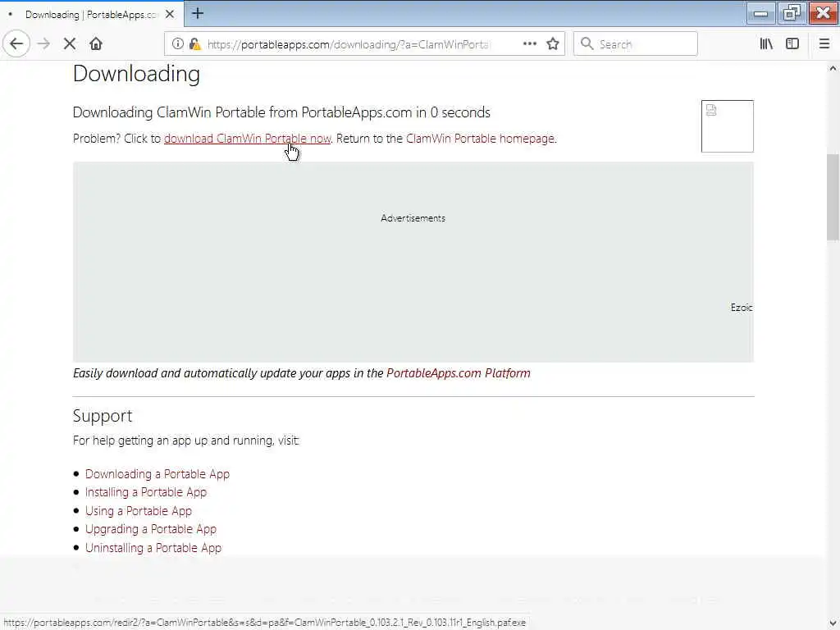This screenshot has width=840, height=630.
Task: Click the broken ClamWin app image thumbnail
Action: pyautogui.click(x=728, y=126)
